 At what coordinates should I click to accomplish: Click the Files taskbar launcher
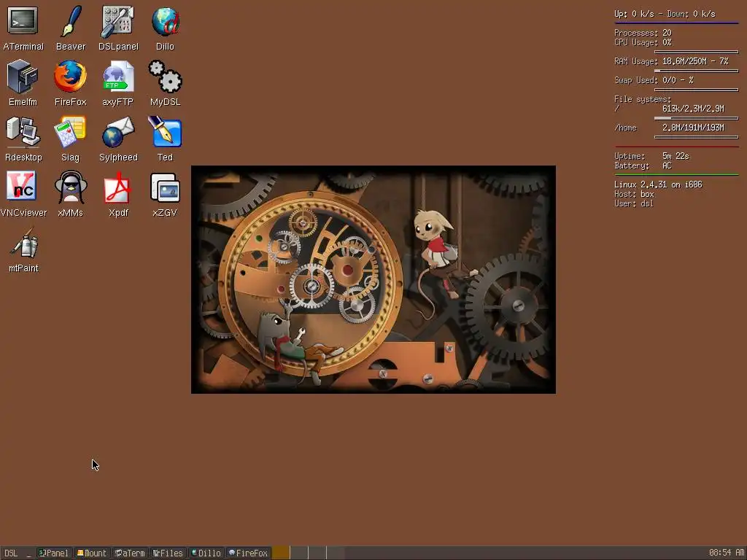pyautogui.click(x=169, y=553)
